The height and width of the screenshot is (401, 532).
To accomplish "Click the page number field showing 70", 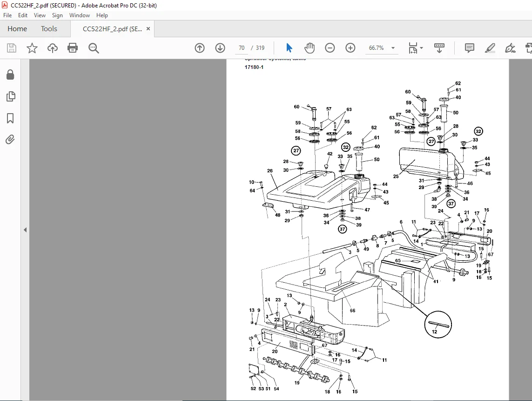I will [x=242, y=48].
